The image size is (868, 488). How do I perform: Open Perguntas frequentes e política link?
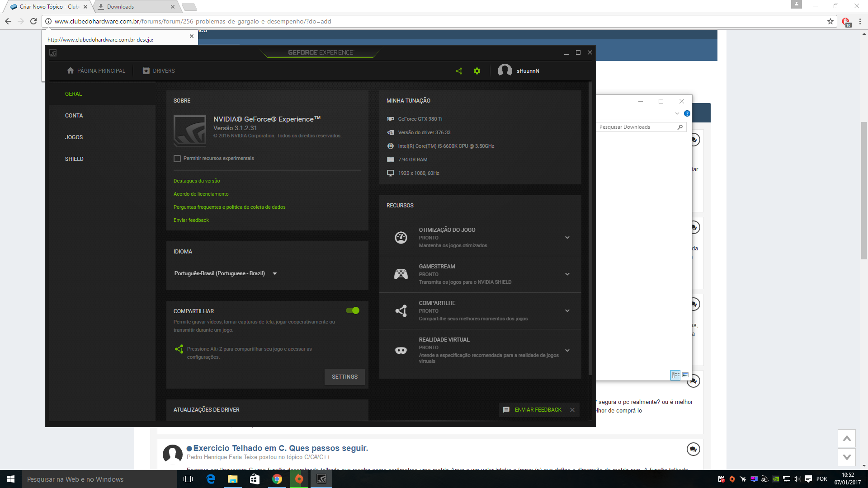click(x=230, y=207)
